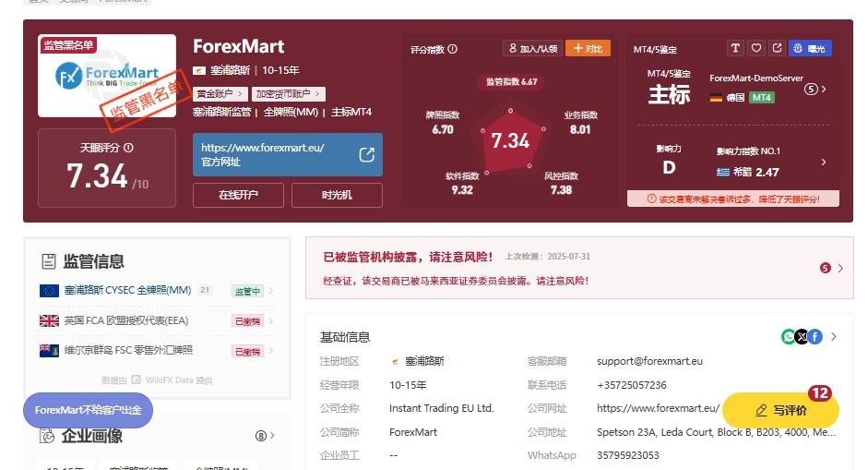Image resolution: width=868 pixels, height=470 pixels.
Task: Click the info icon next to 评分指数
Action: [452, 49]
